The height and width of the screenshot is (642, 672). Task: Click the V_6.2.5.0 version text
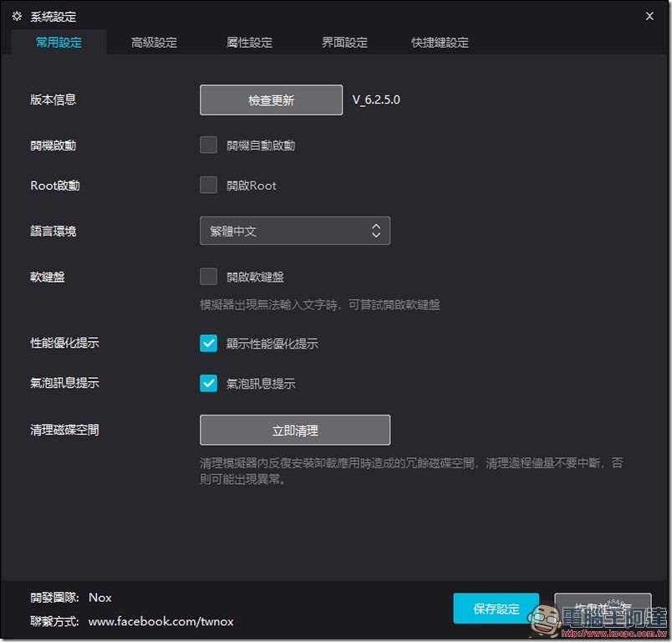click(x=376, y=99)
